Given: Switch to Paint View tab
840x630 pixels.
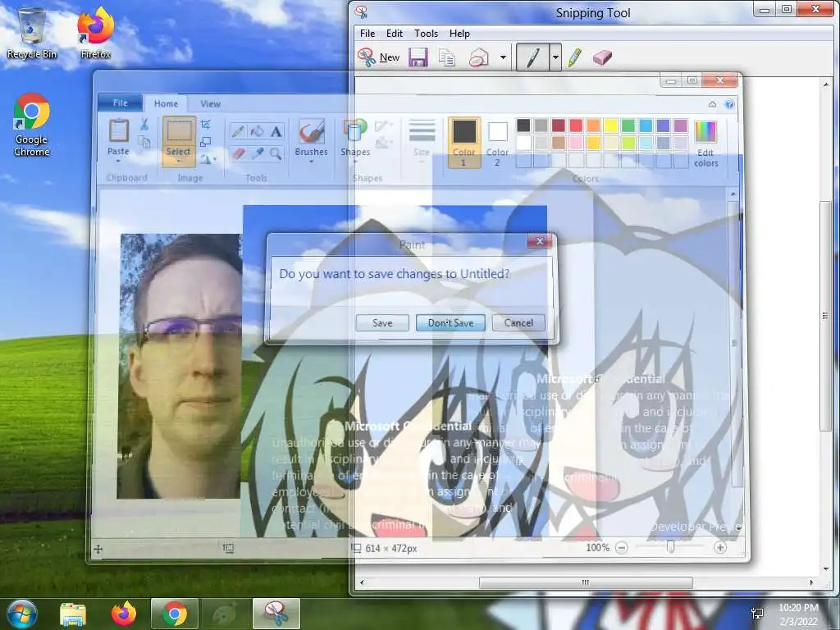Looking at the screenshot, I should tap(210, 103).
